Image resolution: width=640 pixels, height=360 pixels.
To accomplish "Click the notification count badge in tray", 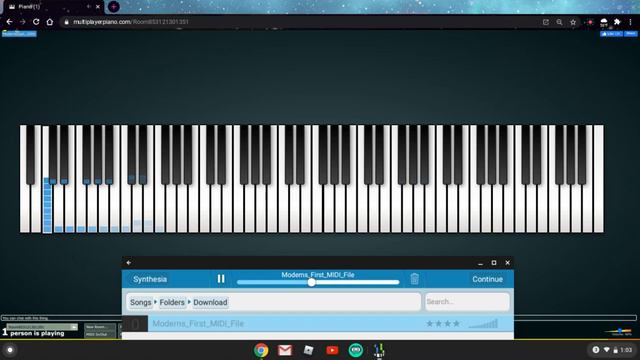I will [596, 350].
